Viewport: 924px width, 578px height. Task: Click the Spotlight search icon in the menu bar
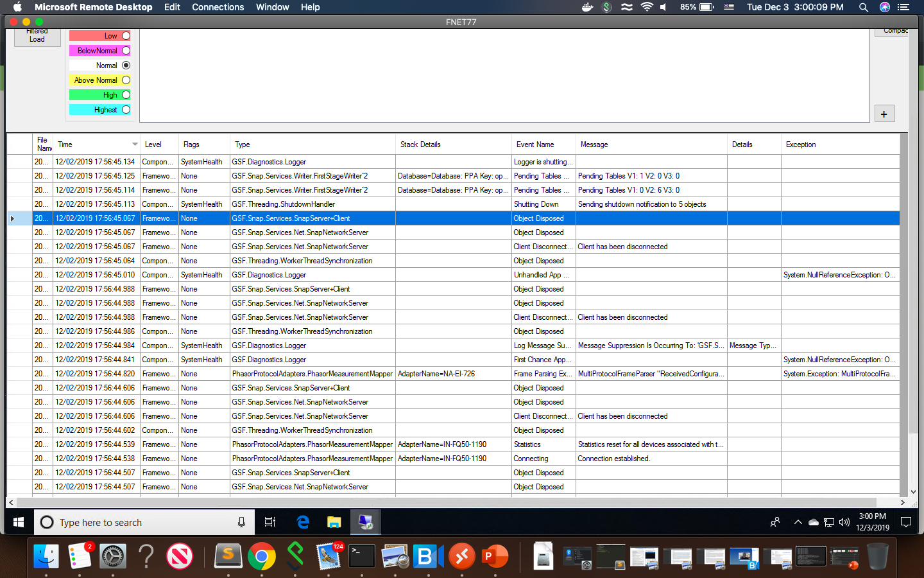[864, 7]
